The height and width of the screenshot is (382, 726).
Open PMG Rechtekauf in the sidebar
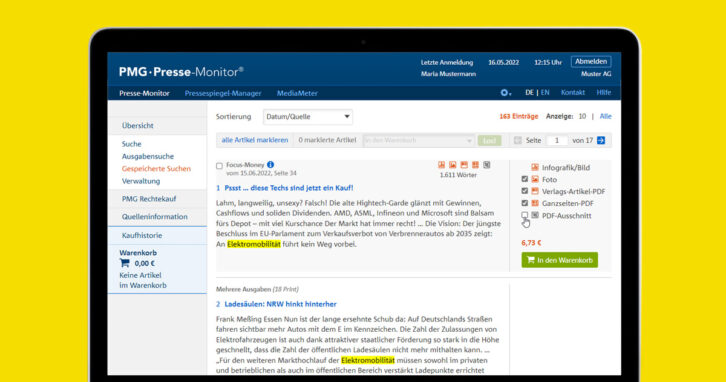[149, 199]
